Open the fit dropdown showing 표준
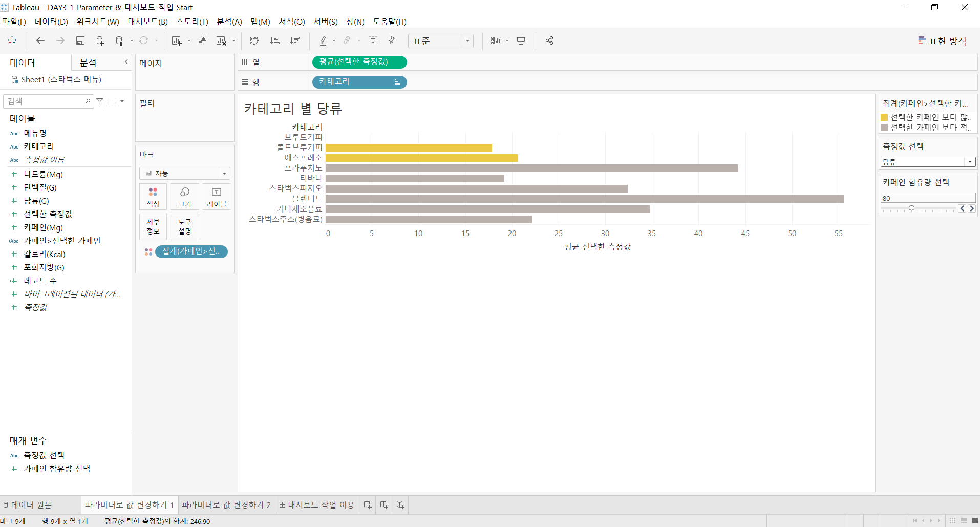This screenshot has width=980, height=527. [440, 41]
